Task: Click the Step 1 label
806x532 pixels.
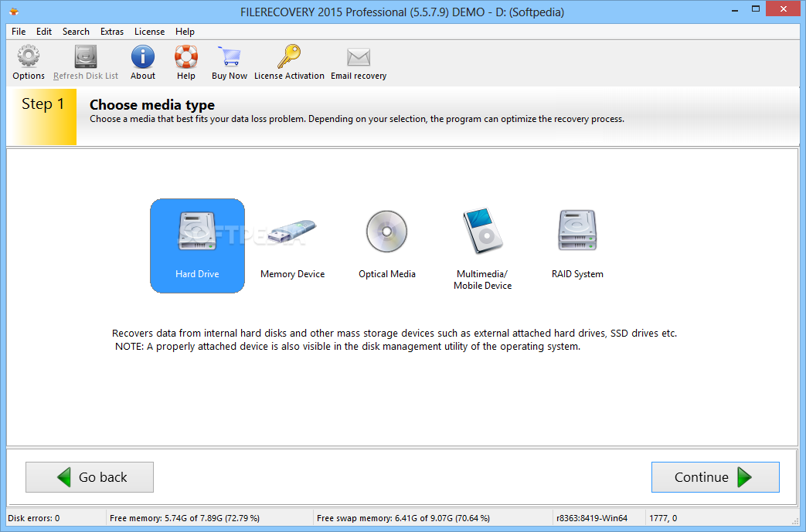Action: pos(43,103)
